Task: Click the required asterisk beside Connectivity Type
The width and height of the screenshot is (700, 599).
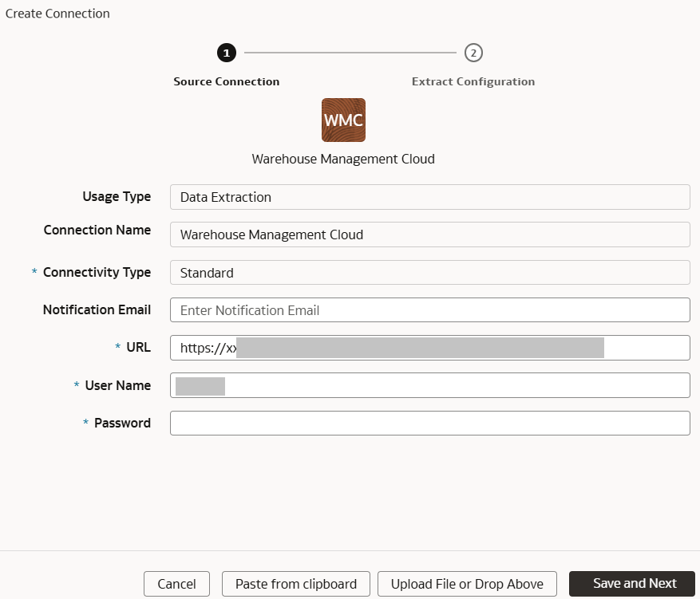Action: click(34, 272)
